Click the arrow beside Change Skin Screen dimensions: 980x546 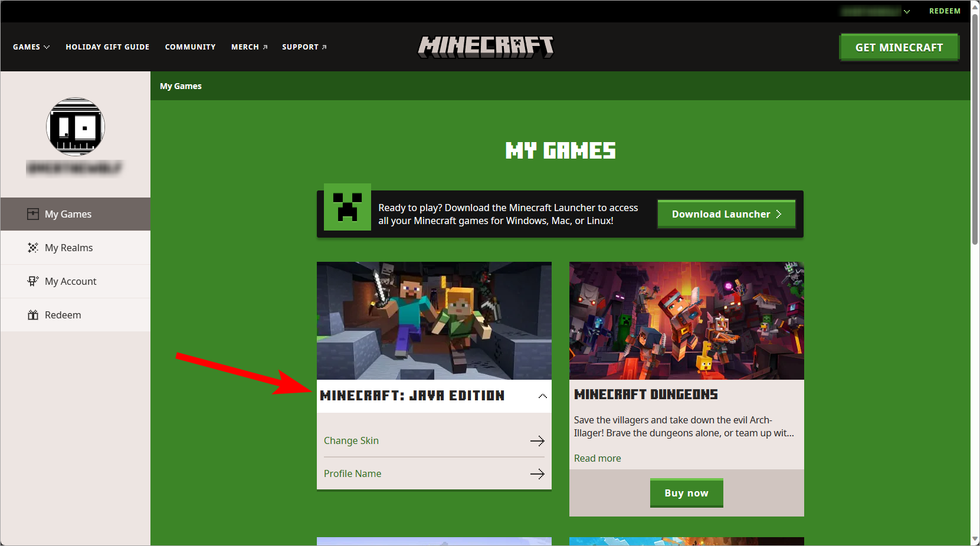click(x=537, y=441)
